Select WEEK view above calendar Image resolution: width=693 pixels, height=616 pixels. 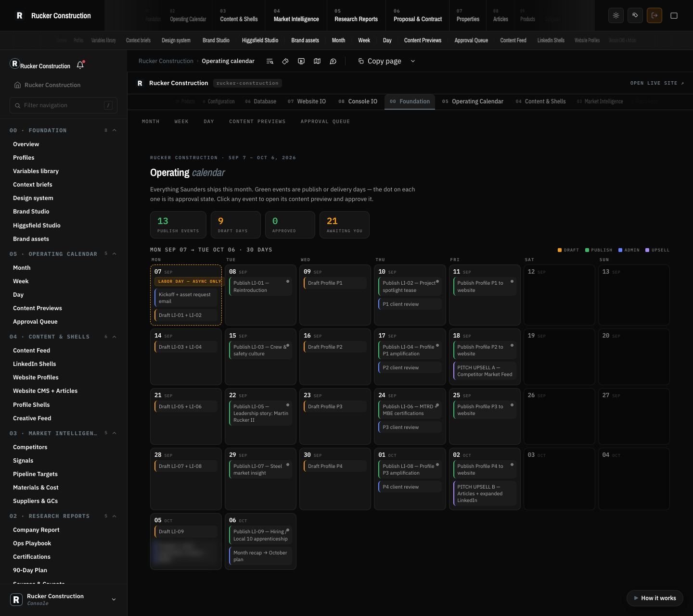(x=181, y=122)
